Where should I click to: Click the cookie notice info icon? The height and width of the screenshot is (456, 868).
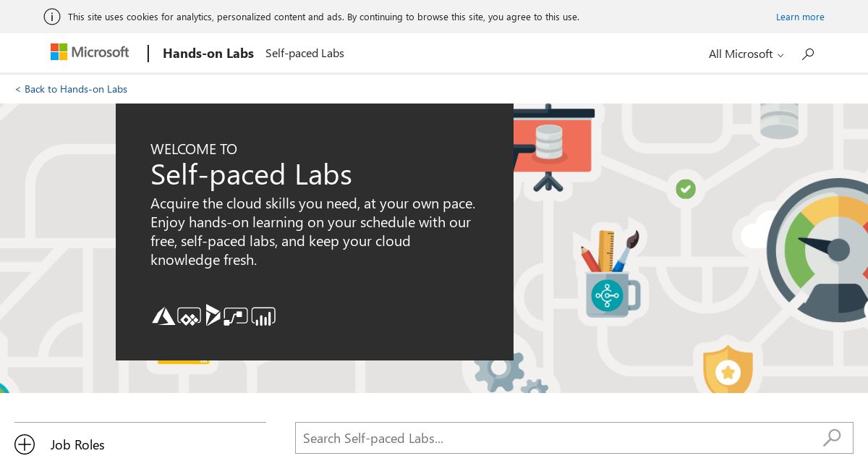tap(52, 17)
